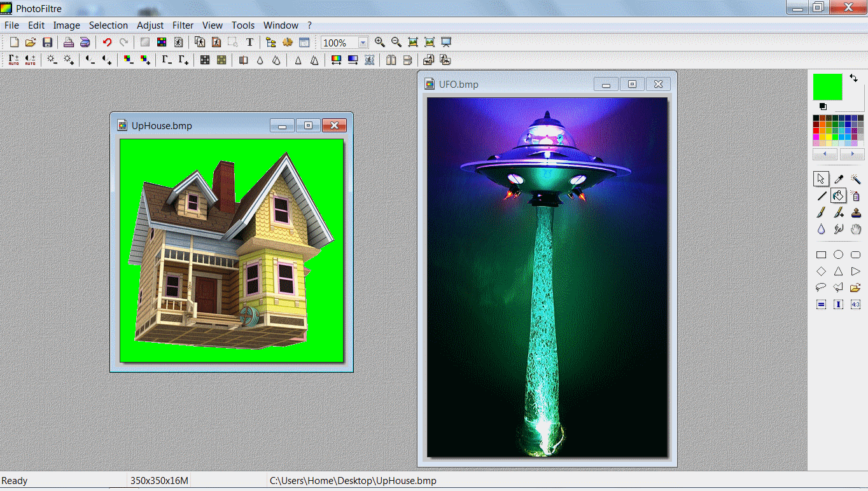The image size is (868, 491).
Task: Click the Canvas size icon
Action: 216,43
